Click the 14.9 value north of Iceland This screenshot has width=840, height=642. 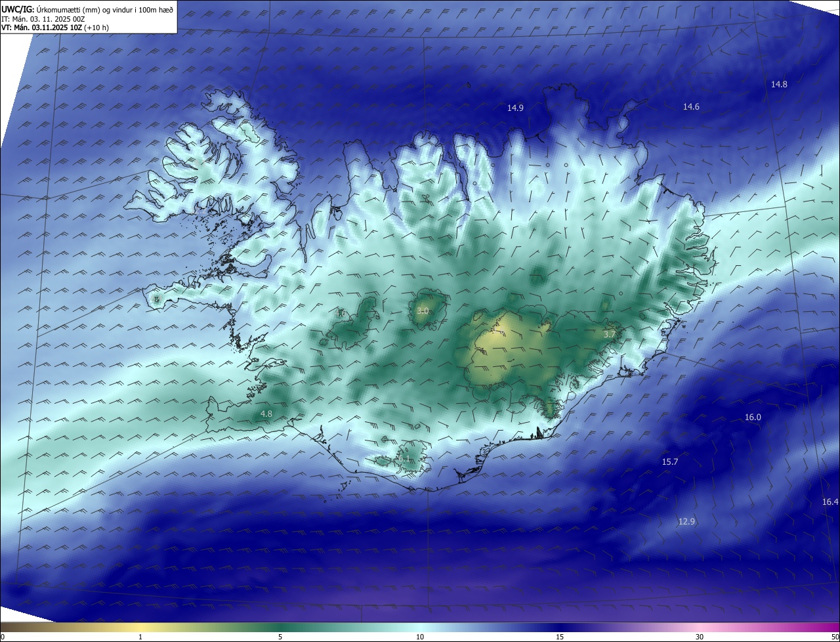pos(515,108)
